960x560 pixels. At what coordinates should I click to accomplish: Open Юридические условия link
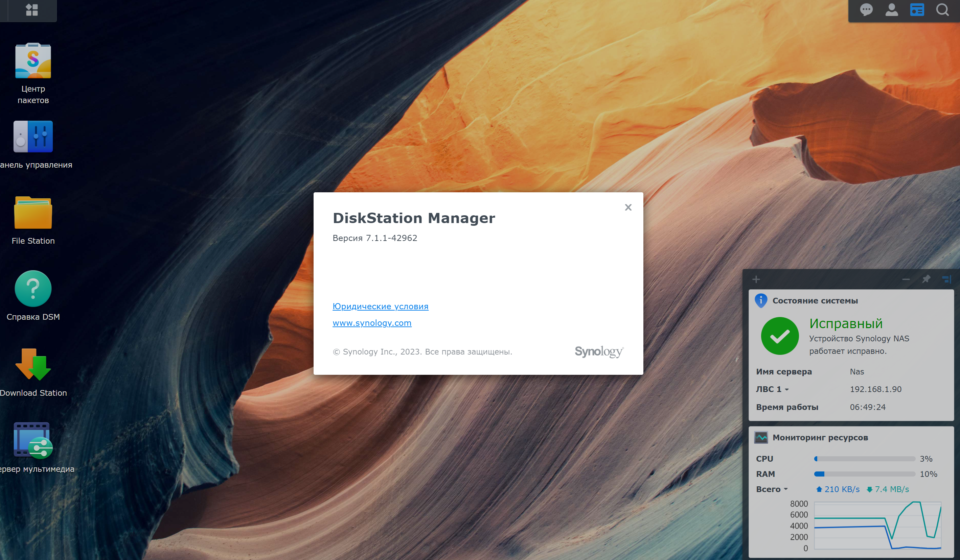(380, 307)
